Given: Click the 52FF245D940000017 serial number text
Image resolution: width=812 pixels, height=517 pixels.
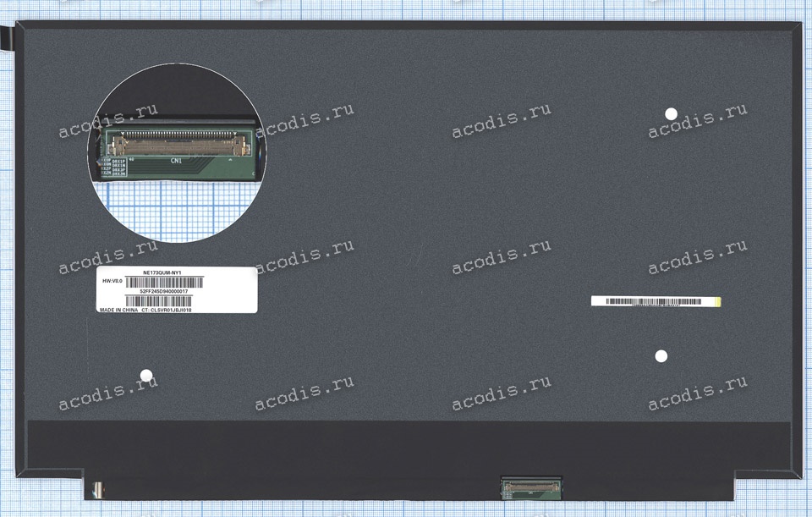Looking at the screenshot, I should 164,292.
